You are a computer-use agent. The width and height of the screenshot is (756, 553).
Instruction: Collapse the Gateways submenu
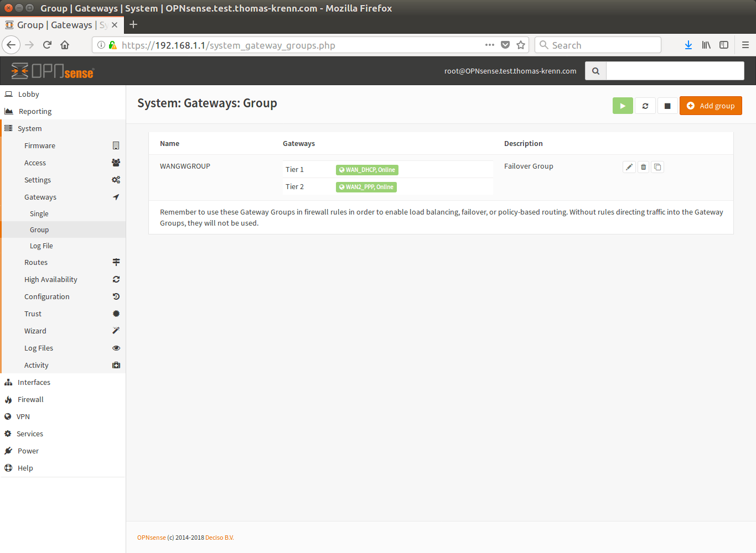(40, 197)
